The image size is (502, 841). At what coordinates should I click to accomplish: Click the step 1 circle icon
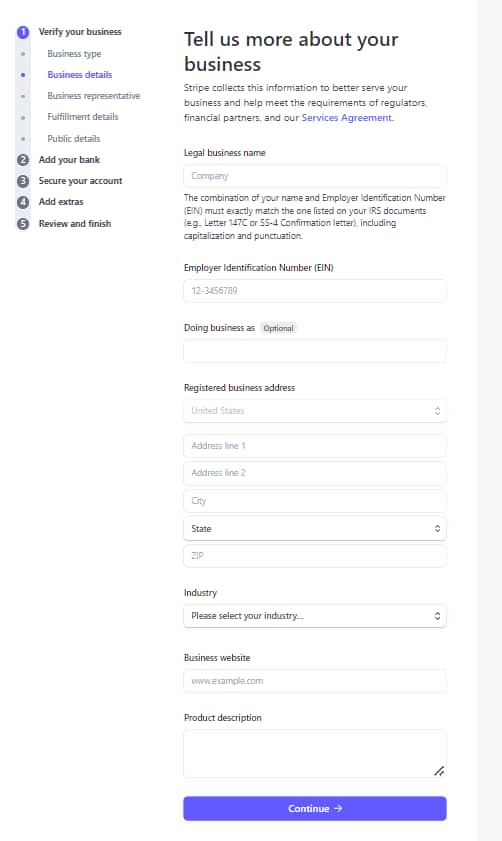pyautogui.click(x=23, y=32)
